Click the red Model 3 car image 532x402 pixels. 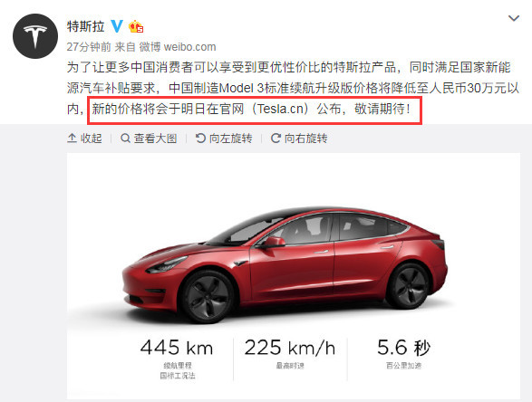(285, 263)
